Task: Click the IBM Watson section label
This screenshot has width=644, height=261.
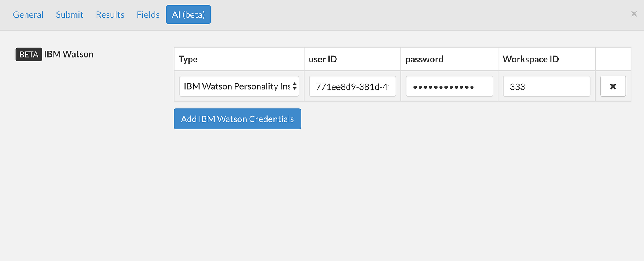Action: [69, 54]
